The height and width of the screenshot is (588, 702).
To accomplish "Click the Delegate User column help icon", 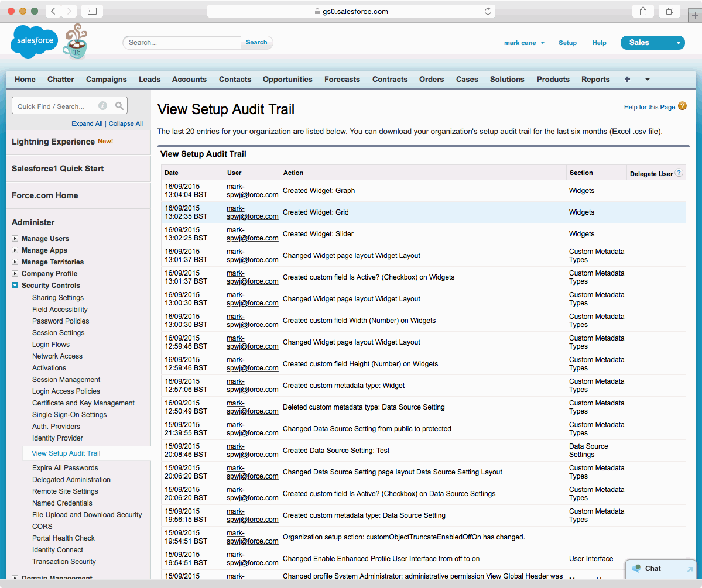I will pos(678,172).
